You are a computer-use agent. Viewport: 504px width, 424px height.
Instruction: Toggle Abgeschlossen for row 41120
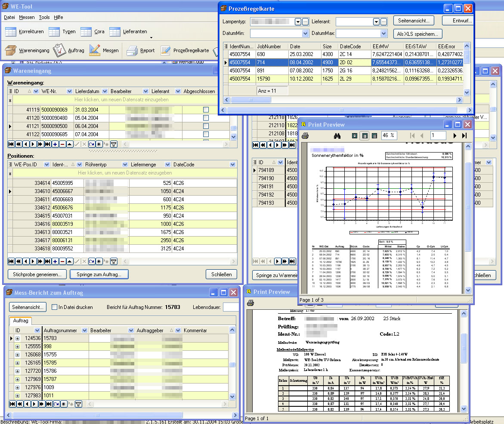[x=206, y=118]
